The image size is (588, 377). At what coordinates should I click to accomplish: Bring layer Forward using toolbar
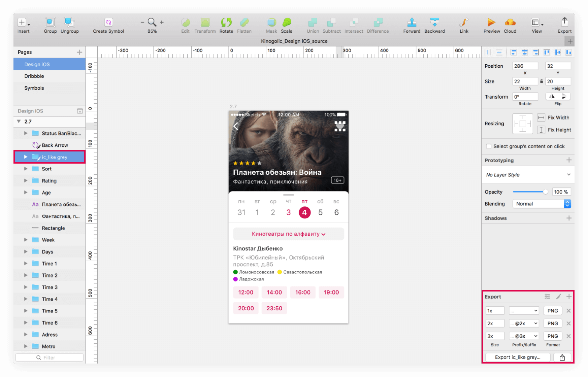pos(412,23)
